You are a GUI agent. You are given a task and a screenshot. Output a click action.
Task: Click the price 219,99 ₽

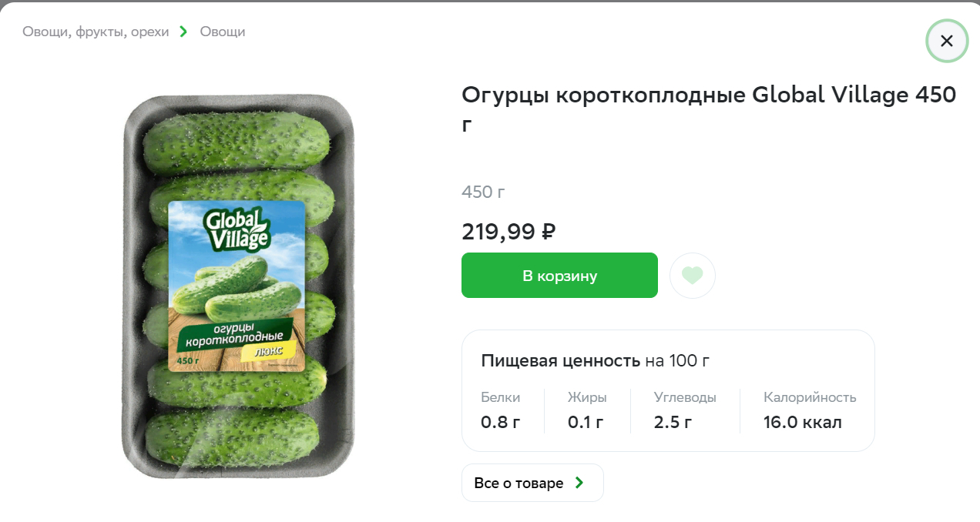tap(508, 231)
